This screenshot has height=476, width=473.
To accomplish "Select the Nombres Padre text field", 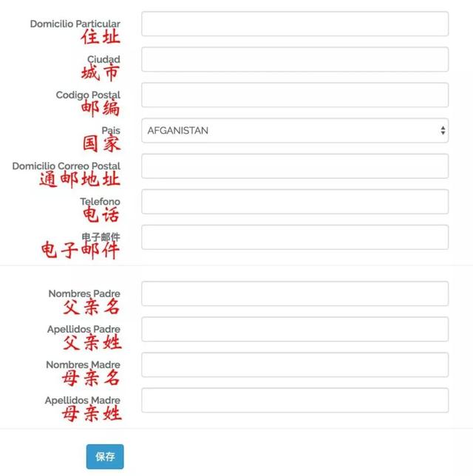I will (295, 293).
